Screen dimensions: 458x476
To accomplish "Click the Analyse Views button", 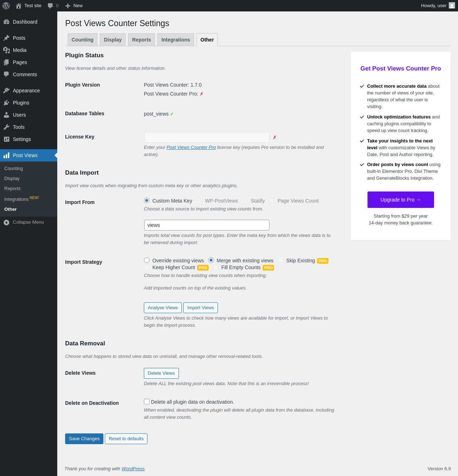I will [163, 308].
